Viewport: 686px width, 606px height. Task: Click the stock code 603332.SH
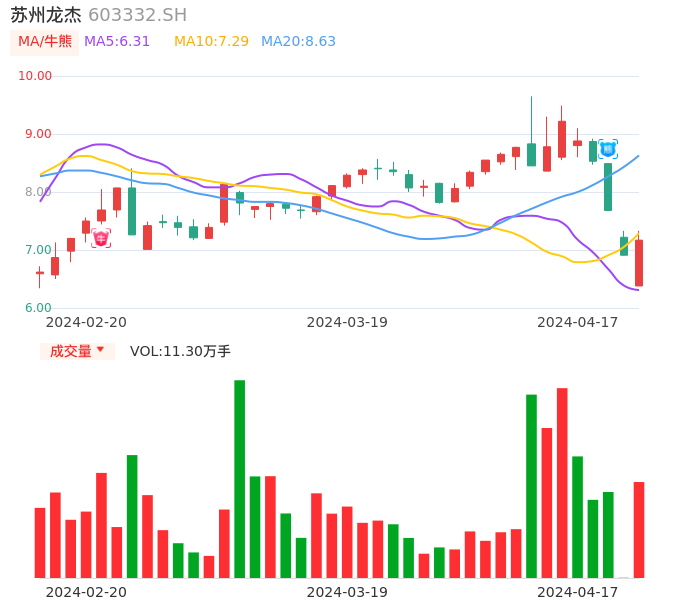click(137, 15)
